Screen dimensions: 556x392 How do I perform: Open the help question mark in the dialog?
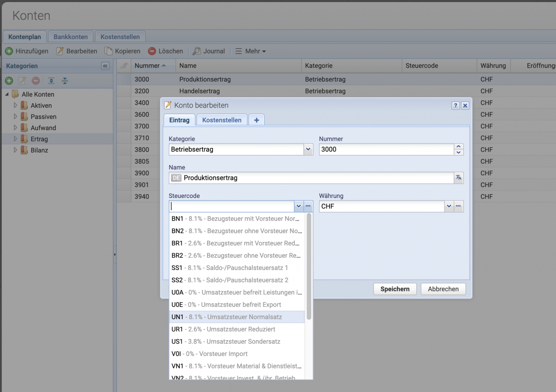(x=455, y=105)
